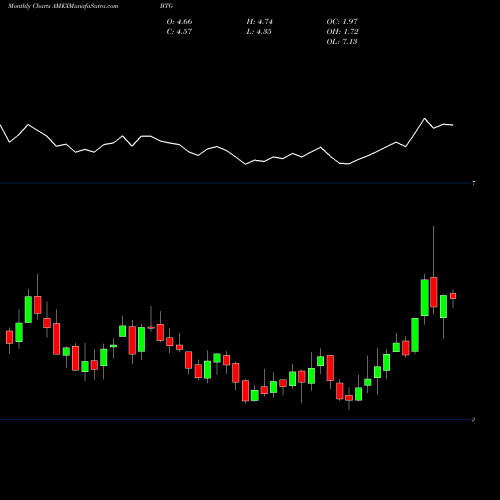
Task: Select the 'O: 4.66' open value
Action: [x=179, y=22]
